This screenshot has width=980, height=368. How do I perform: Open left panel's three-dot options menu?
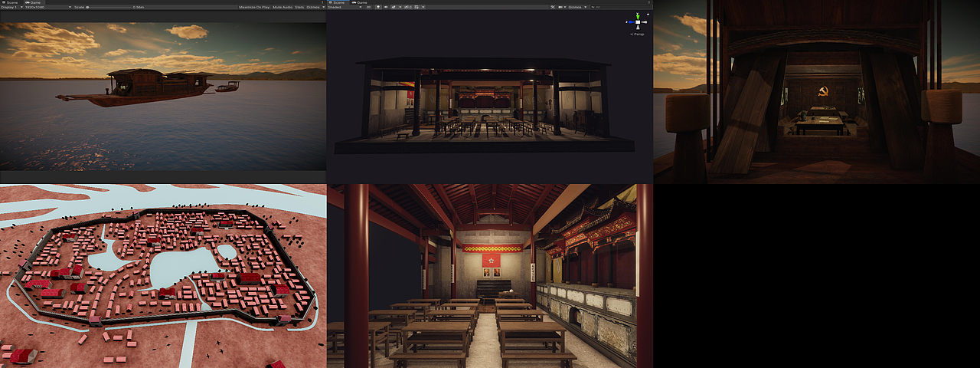click(x=322, y=2)
